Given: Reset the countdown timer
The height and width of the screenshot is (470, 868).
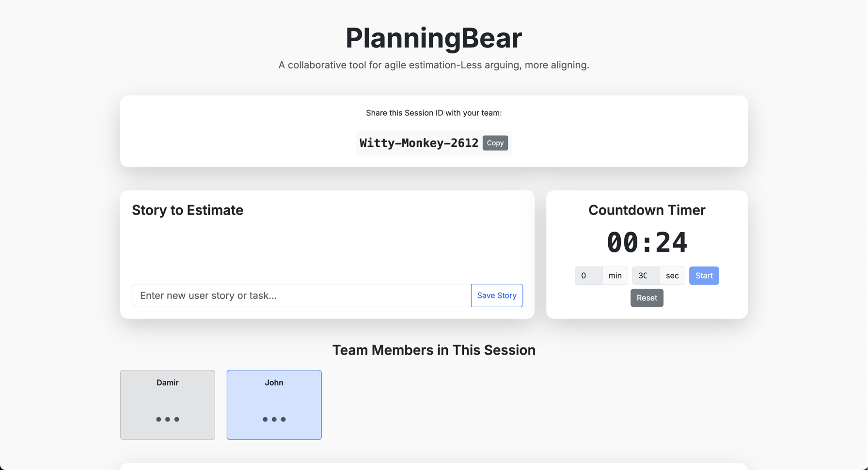Looking at the screenshot, I should coord(647,298).
